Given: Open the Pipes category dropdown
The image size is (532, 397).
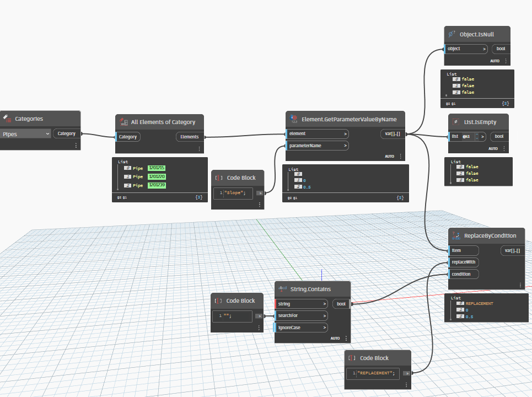Looking at the screenshot, I should click(x=25, y=134).
